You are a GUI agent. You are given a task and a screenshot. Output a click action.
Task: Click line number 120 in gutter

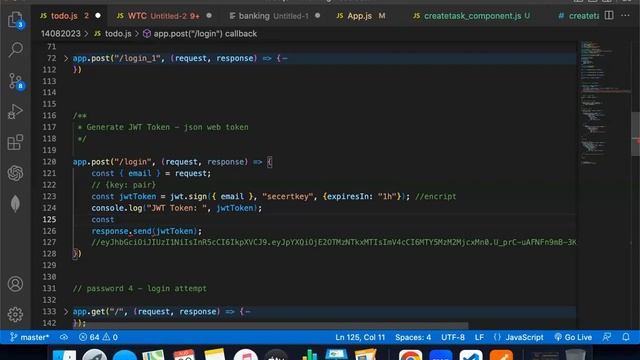[49, 162]
